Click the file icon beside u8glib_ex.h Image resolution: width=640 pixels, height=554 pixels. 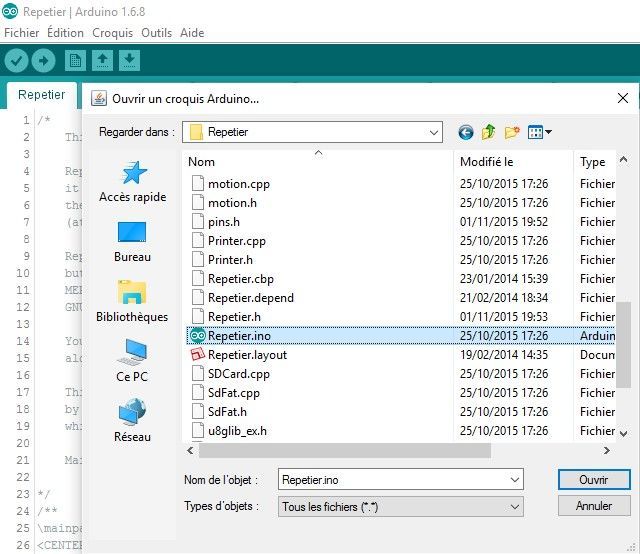[198, 430]
